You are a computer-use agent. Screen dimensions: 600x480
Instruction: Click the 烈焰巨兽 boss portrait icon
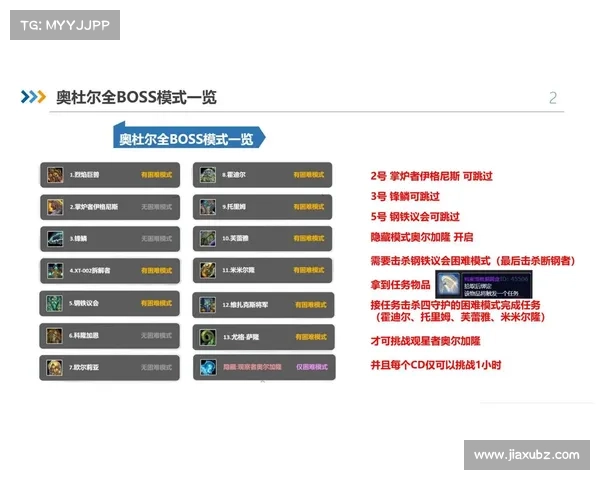pos(55,175)
